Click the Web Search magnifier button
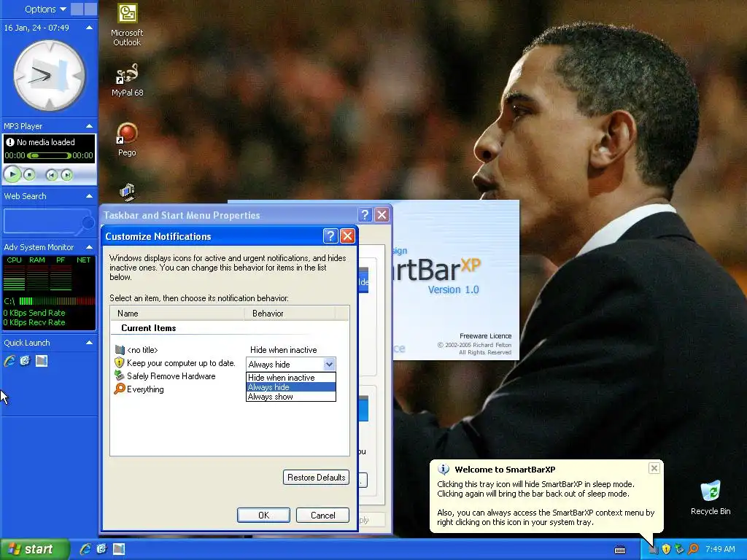Image resolution: width=747 pixels, height=560 pixels. point(88,223)
